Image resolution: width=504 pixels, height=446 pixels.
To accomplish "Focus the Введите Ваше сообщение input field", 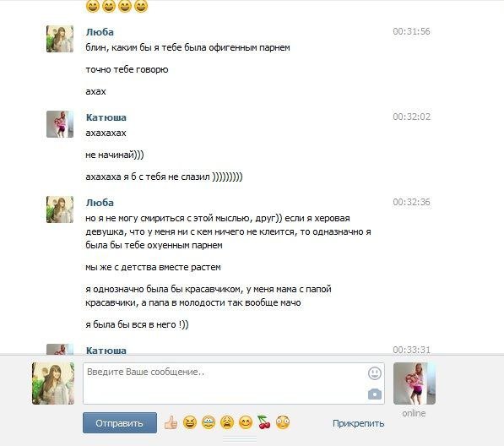I will coord(234,383).
